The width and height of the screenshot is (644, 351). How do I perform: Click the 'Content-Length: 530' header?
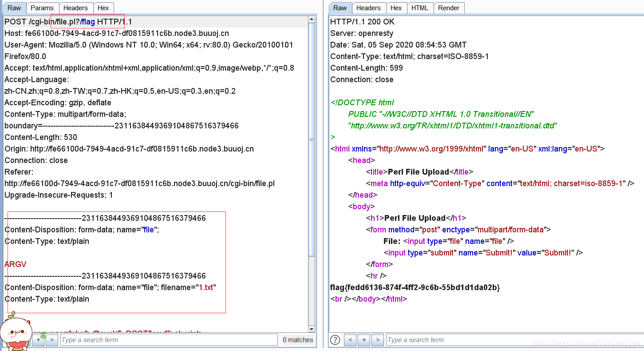pos(41,137)
